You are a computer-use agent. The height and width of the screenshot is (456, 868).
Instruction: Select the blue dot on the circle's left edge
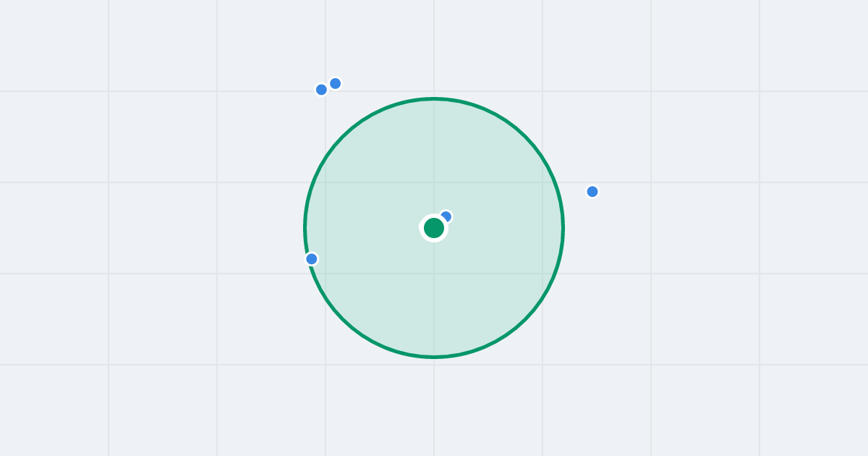point(312,259)
